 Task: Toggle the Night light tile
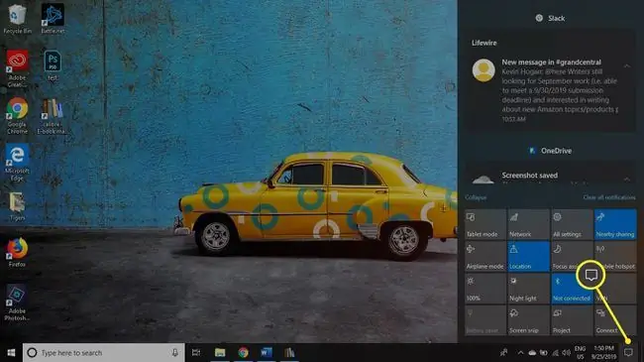click(529, 289)
